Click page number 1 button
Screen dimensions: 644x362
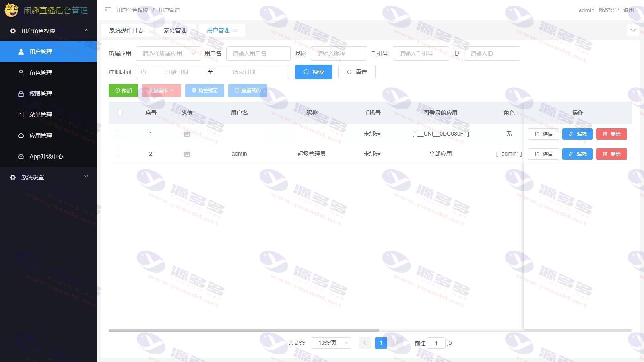click(381, 343)
